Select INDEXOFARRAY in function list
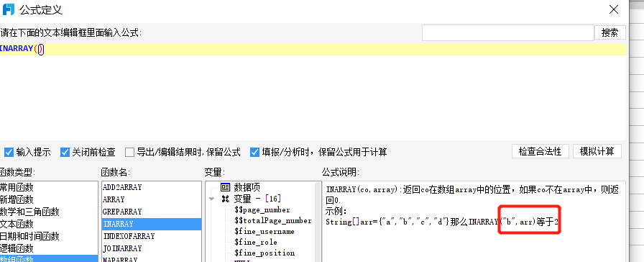 152,236
